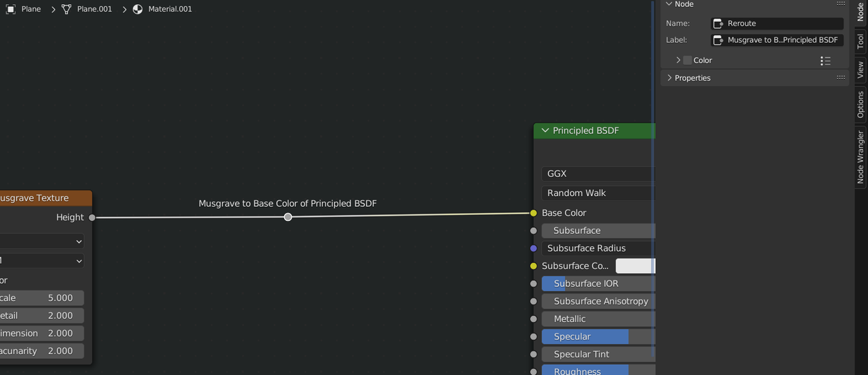This screenshot has height=375, width=868.
Task: Click the Subsurface Color swatch
Action: click(x=635, y=266)
